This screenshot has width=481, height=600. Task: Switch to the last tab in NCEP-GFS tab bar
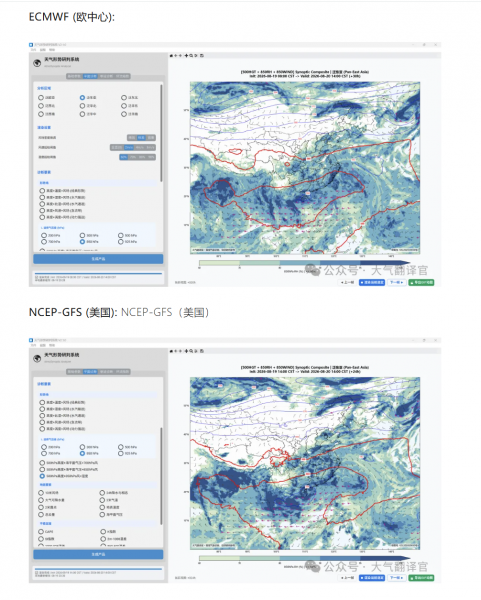[122, 372]
